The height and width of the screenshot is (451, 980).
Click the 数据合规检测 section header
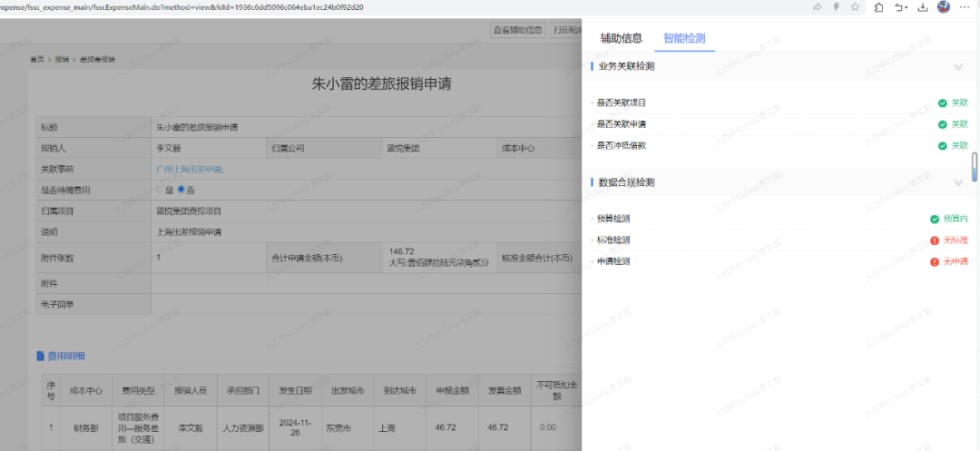626,182
